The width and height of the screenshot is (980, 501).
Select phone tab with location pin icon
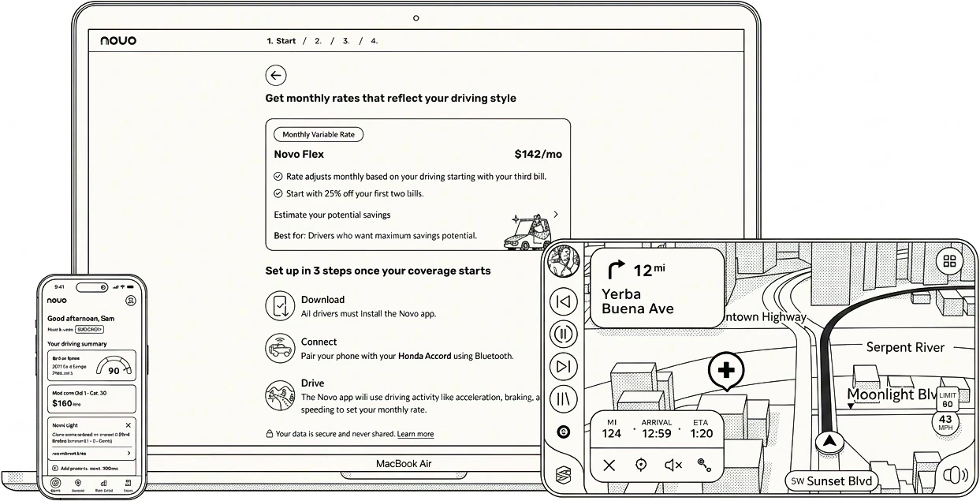coord(79,484)
